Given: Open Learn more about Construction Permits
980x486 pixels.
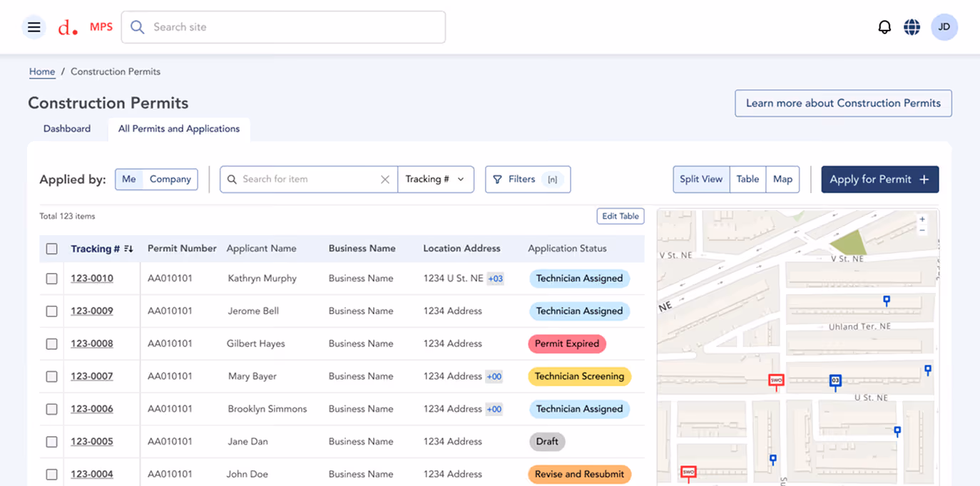Looking at the screenshot, I should [x=843, y=103].
